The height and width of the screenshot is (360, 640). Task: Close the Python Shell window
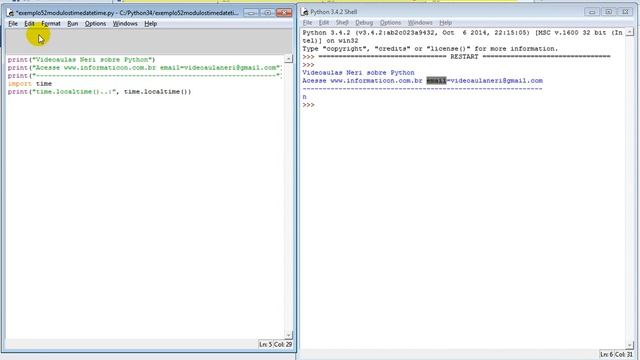(625, 12)
